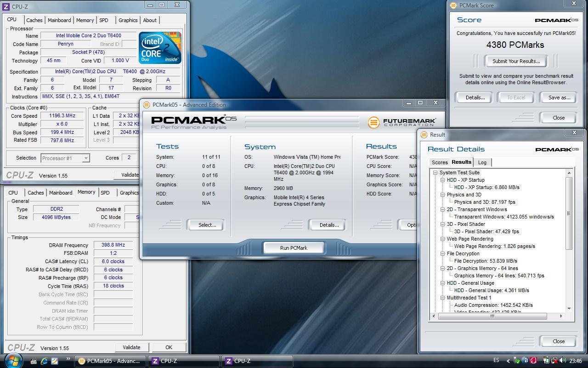Screen dimensions: 588x368
Task: Open the volume tray icon
Action: [x=563, y=361]
